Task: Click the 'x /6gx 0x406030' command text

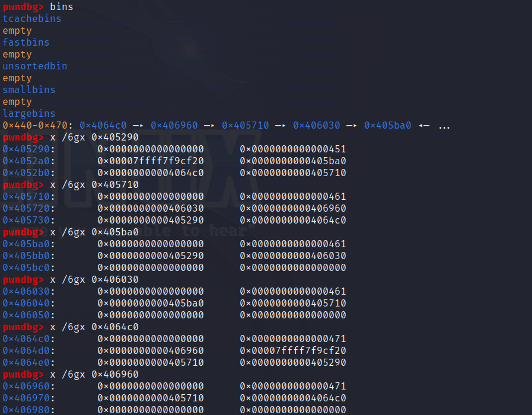Action: pyautogui.click(x=94, y=279)
